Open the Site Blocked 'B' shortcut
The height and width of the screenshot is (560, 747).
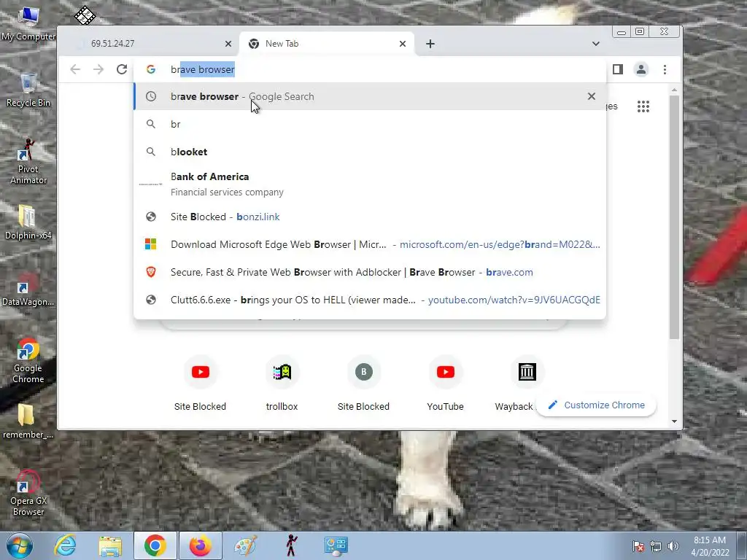click(x=363, y=384)
